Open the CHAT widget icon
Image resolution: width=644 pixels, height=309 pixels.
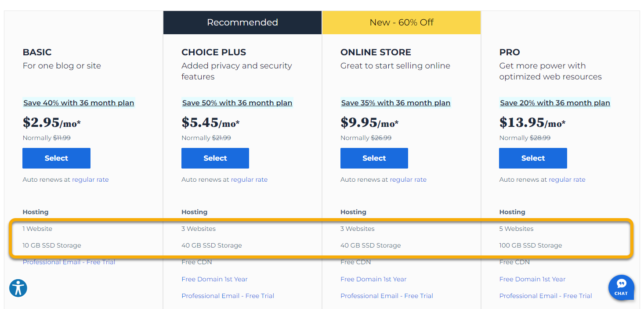pos(621,287)
